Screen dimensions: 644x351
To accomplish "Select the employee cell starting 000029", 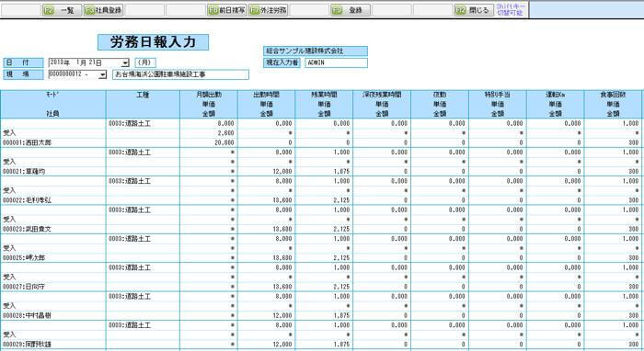I will pyautogui.click(x=53, y=345).
